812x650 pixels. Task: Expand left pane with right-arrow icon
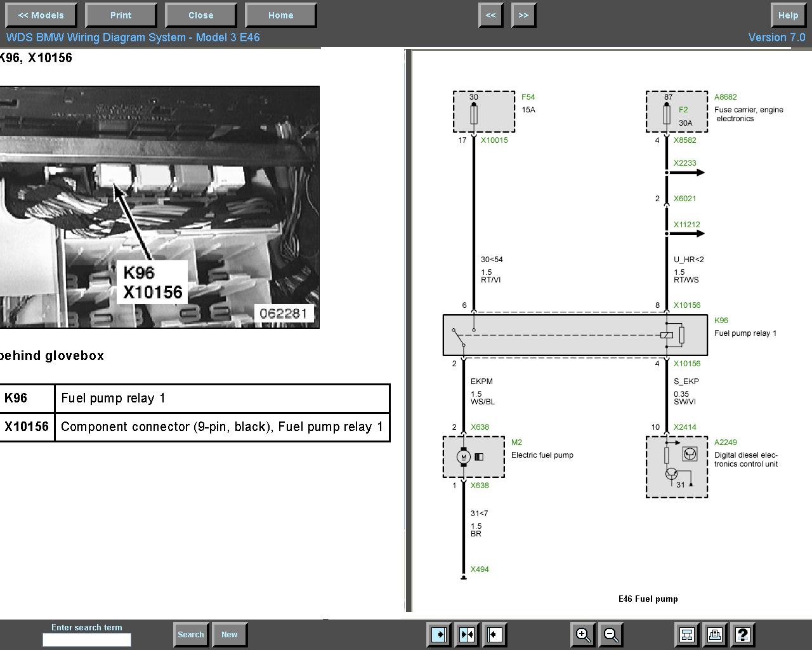(438, 634)
